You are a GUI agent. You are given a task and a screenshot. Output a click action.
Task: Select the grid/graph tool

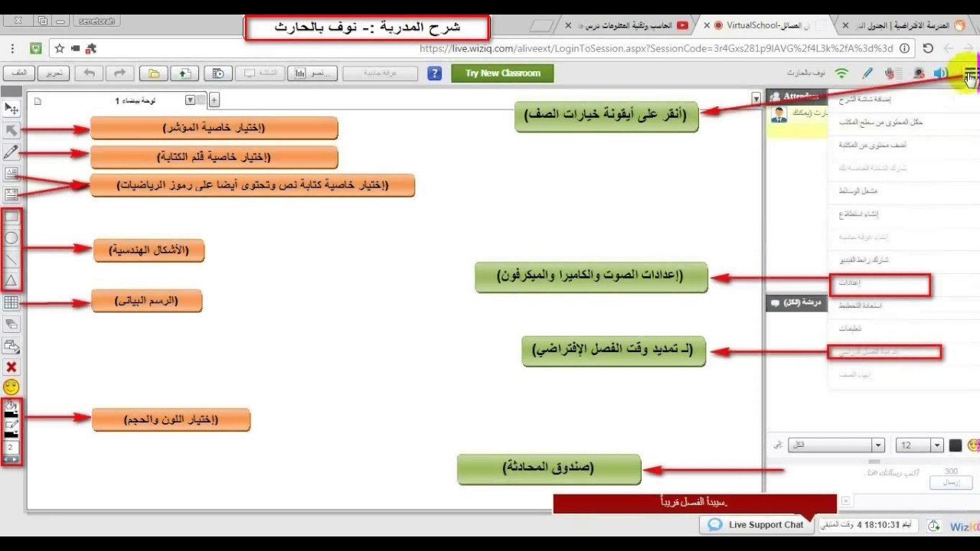(11, 303)
